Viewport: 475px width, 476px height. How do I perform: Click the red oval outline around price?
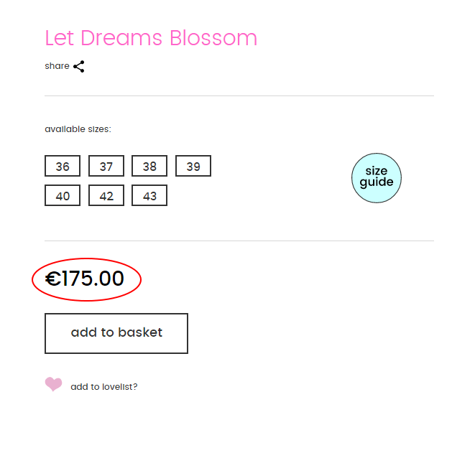(x=140, y=279)
